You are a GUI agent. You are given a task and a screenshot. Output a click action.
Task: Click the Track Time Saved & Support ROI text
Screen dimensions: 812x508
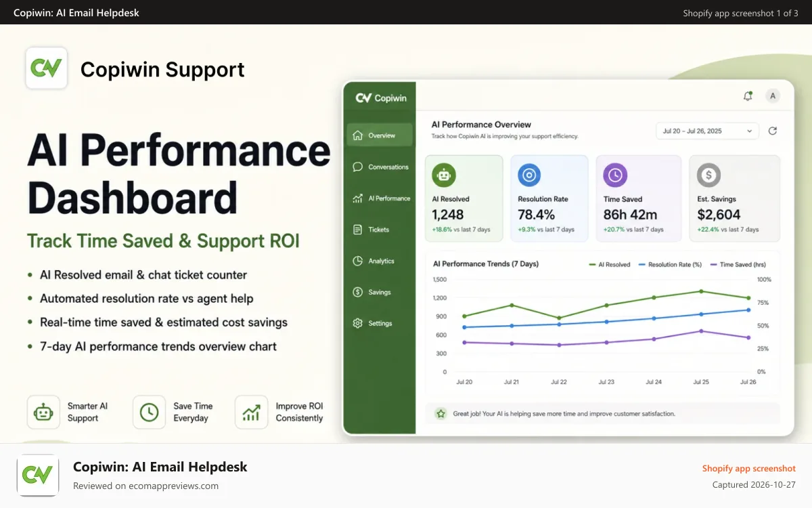(x=163, y=241)
